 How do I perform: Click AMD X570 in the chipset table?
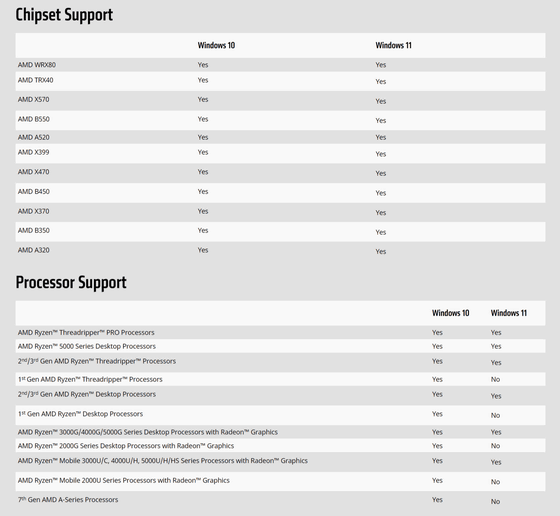click(x=34, y=99)
